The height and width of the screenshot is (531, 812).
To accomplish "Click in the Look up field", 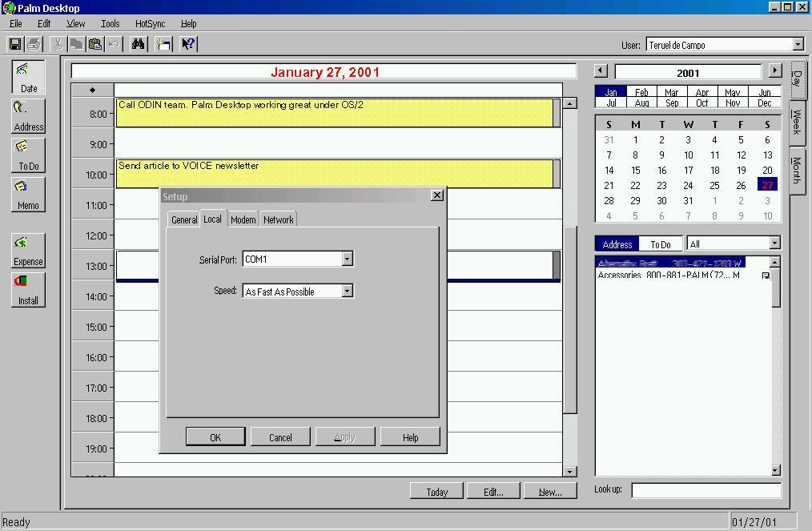I will (x=705, y=490).
